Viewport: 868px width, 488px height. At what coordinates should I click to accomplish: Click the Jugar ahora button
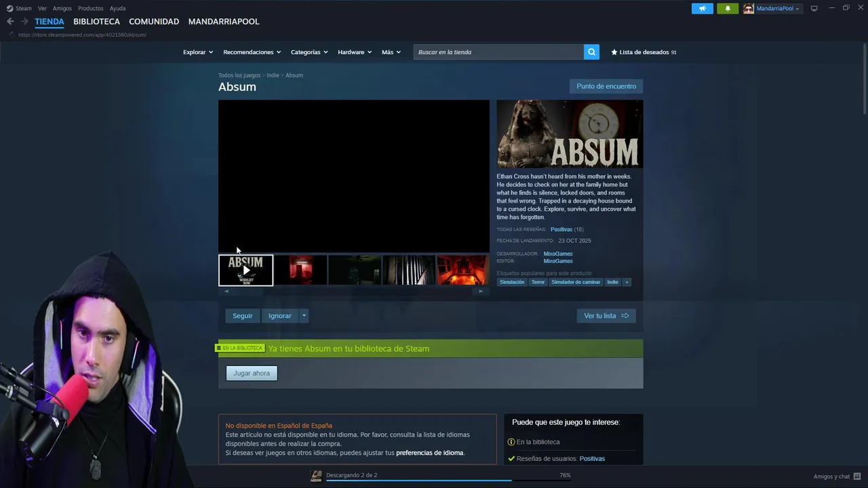(x=252, y=373)
